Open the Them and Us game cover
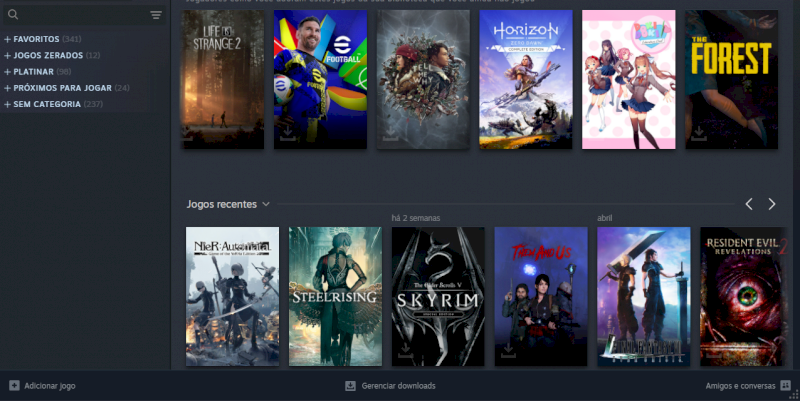The image size is (800, 401). (x=541, y=296)
